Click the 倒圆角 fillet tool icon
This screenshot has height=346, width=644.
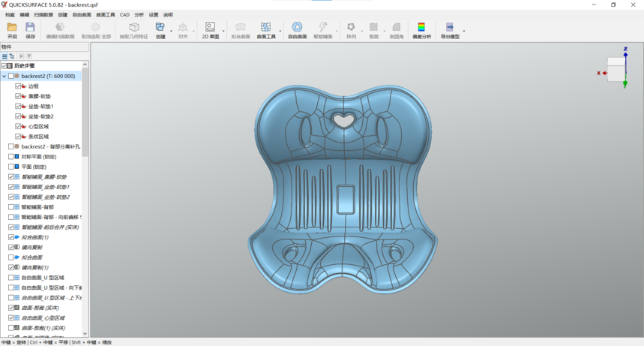397,27
